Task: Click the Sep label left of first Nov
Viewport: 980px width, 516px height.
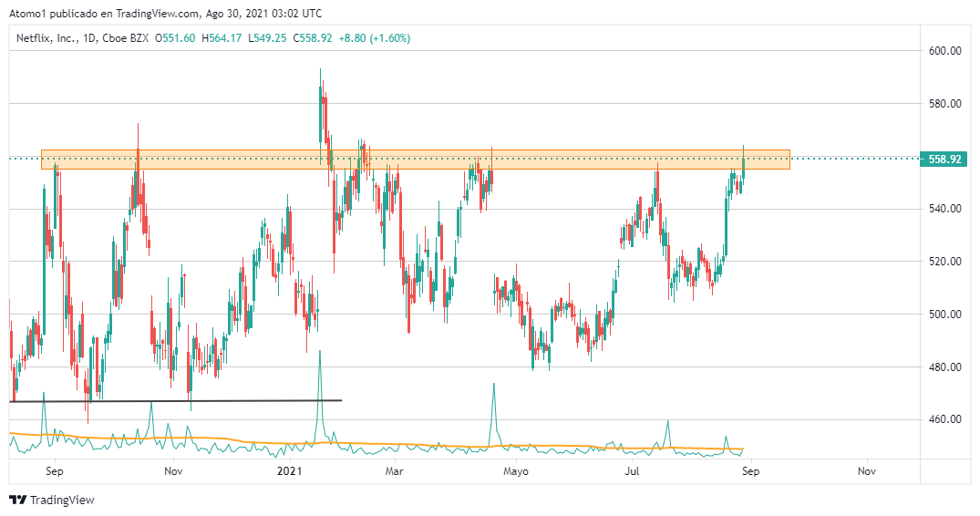Action: (x=55, y=471)
